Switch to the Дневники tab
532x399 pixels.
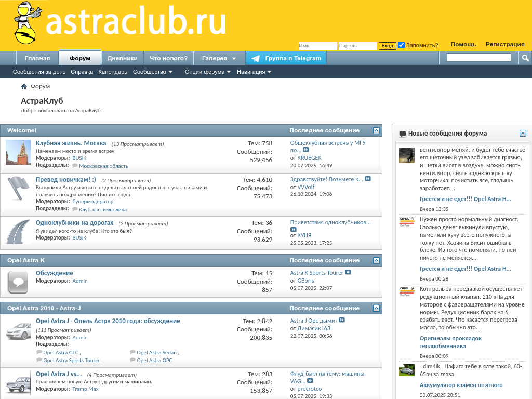tap(122, 58)
